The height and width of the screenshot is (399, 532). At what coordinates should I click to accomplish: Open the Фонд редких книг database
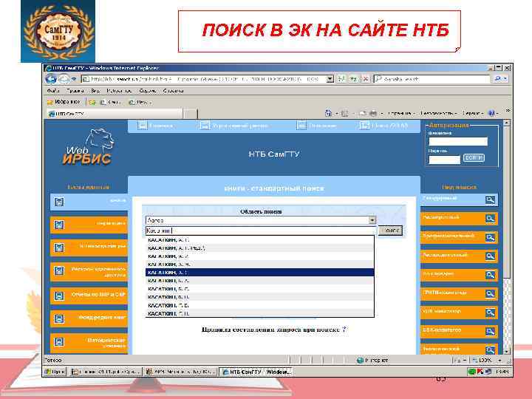89,319
